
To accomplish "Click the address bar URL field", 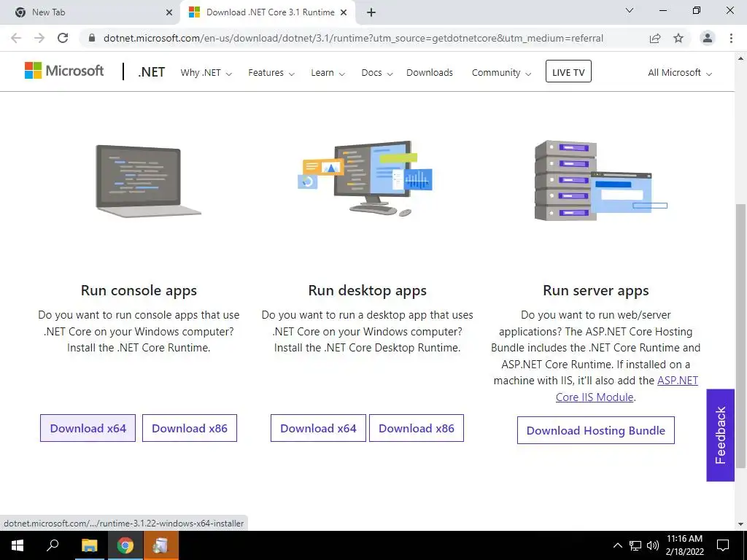I will [x=353, y=38].
